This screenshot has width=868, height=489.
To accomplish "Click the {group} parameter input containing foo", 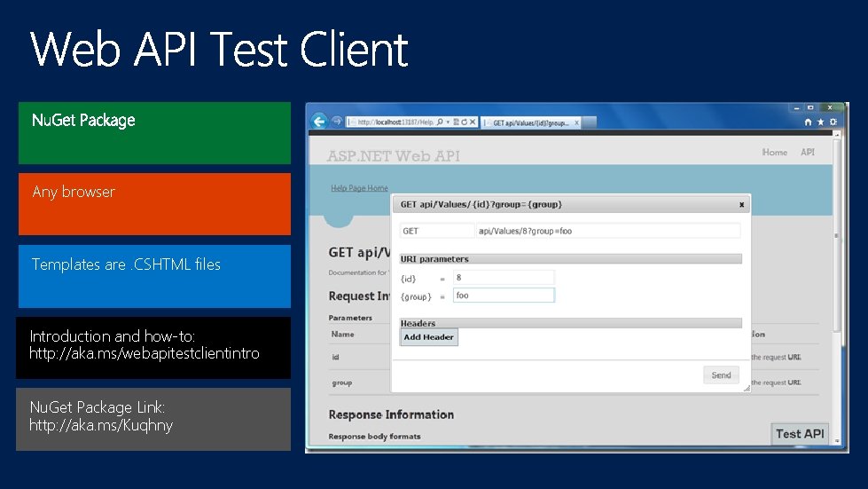I will (x=504, y=296).
